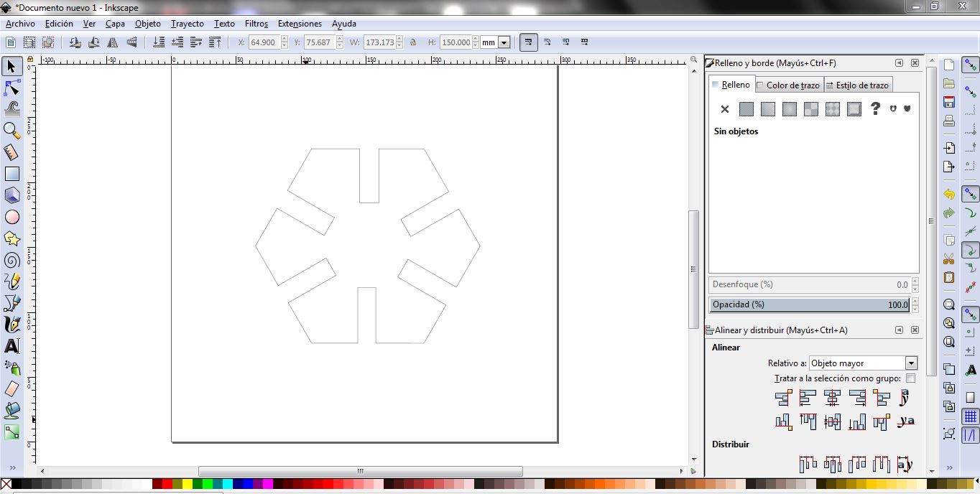
Task: Select the Pencil freehand tool
Action: point(11,281)
